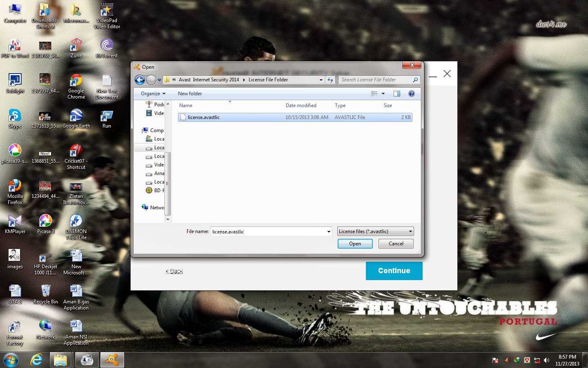588x368 pixels.
Task: Click the Avast Internet Security 2014 breadcrumb
Action: 209,80
